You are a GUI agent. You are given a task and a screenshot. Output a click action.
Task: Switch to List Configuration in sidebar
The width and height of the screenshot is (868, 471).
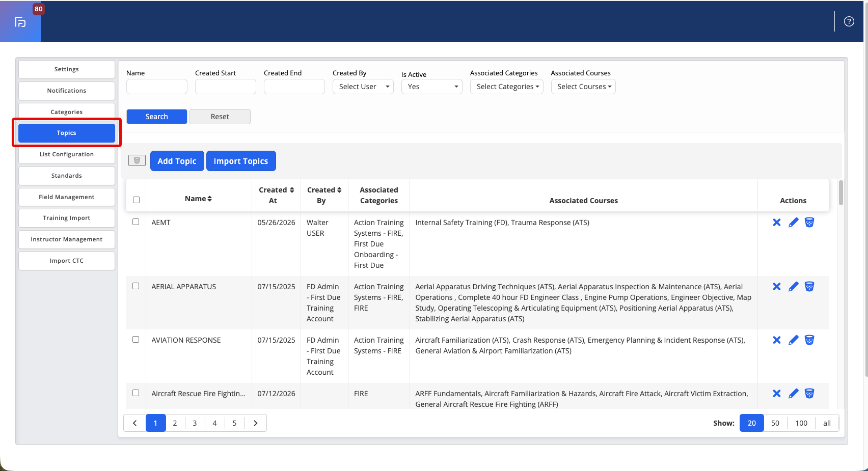pos(67,154)
